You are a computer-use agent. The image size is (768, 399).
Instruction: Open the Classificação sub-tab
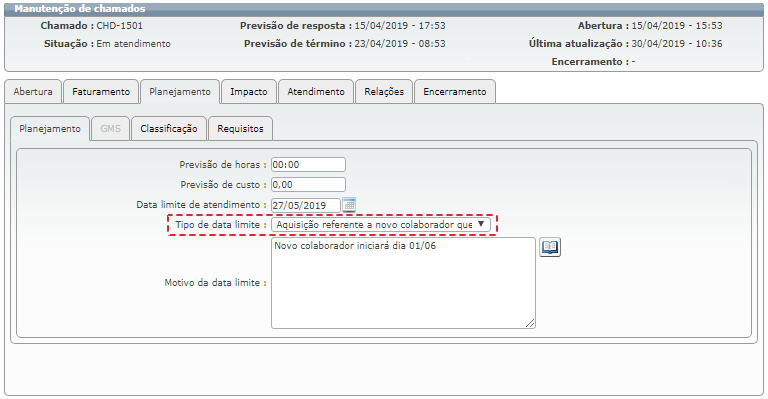169,129
